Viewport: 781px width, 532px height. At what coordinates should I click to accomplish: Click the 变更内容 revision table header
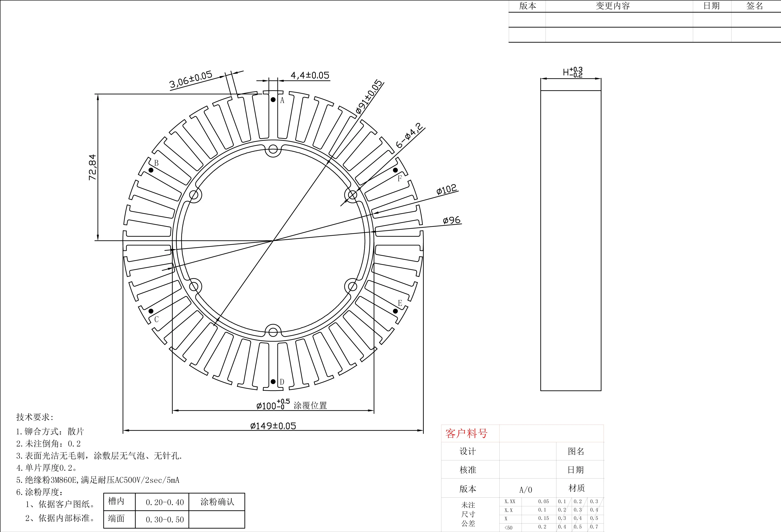tap(612, 6)
